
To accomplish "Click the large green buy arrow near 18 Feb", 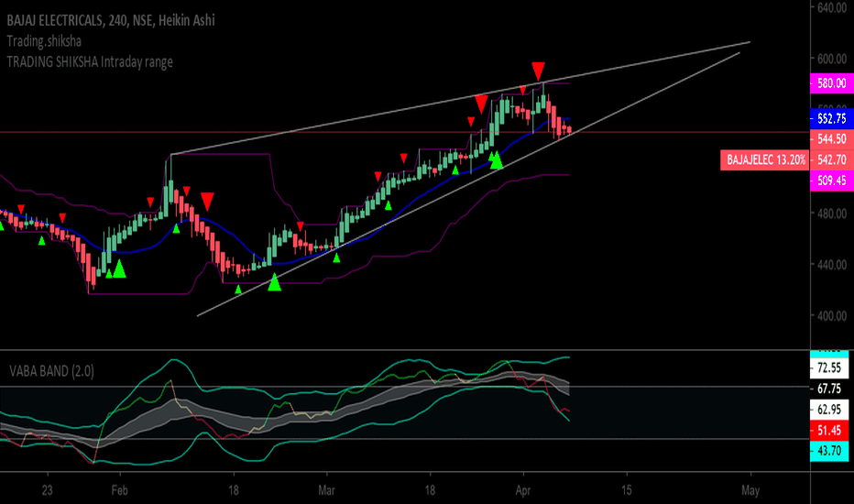I will click(x=275, y=281).
